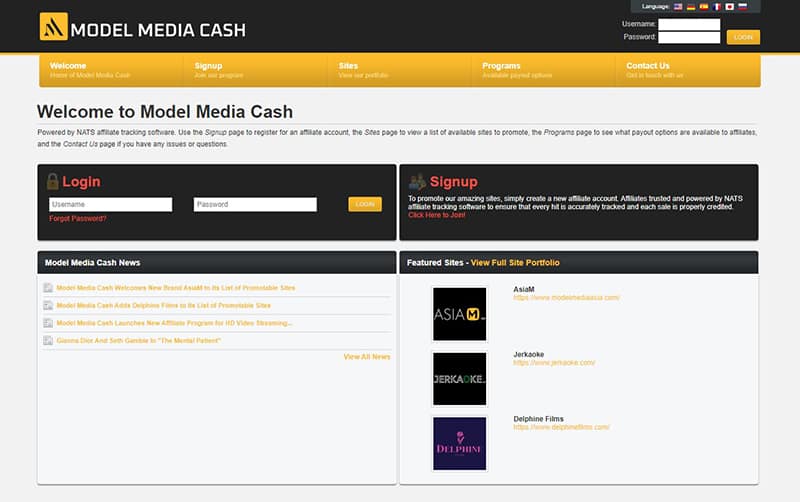Open news about HD Video Streaming program

click(174, 323)
